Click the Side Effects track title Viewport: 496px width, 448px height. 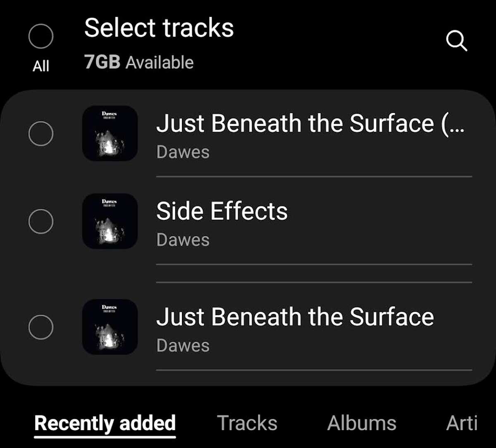(222, 210)
